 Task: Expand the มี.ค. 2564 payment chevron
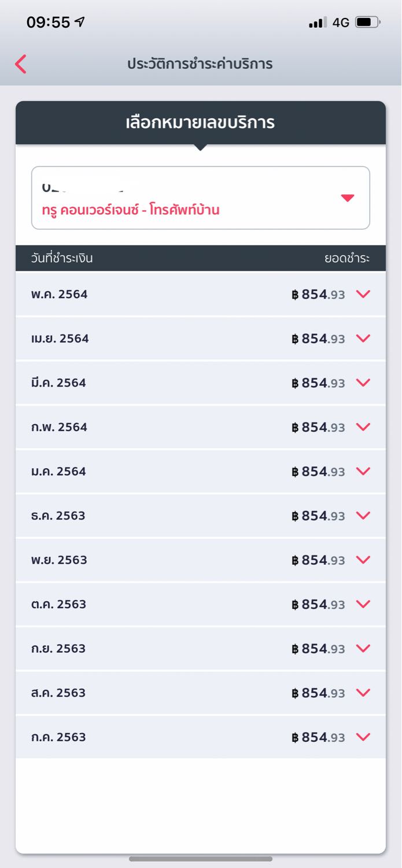363,382
